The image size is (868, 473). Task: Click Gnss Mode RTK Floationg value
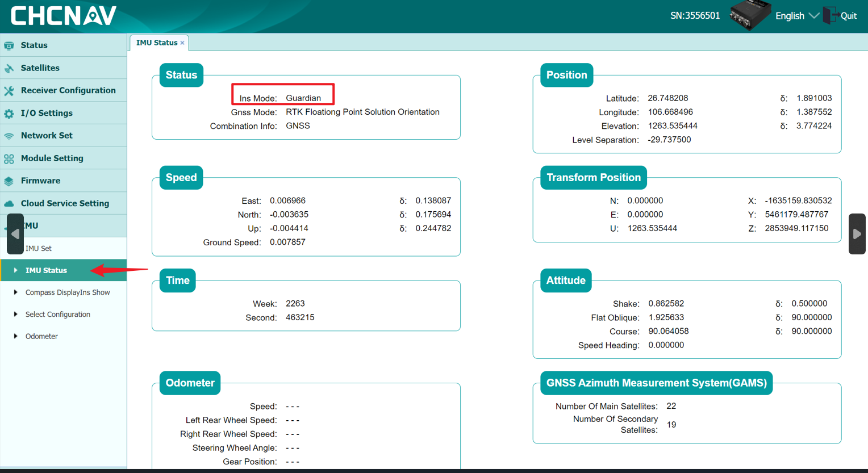362,112
